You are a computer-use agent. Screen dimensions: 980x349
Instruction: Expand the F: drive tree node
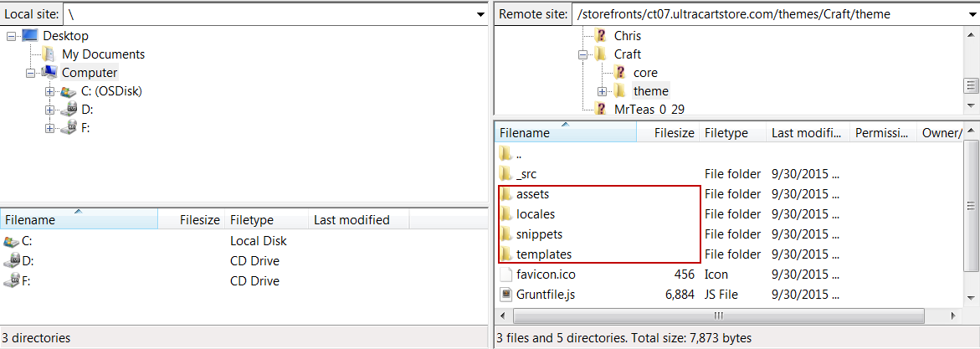[49, 128]
